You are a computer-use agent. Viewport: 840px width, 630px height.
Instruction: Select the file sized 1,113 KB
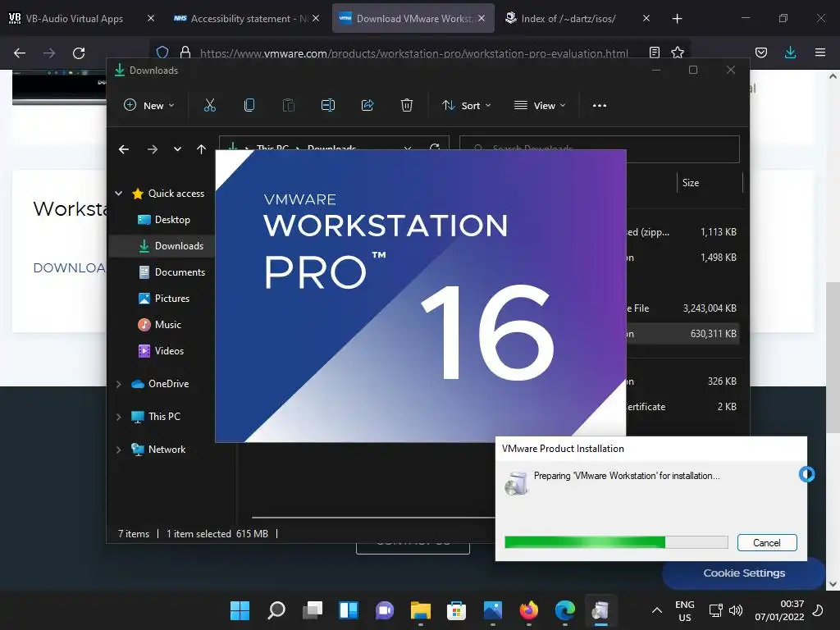click(x=683, y=232)
